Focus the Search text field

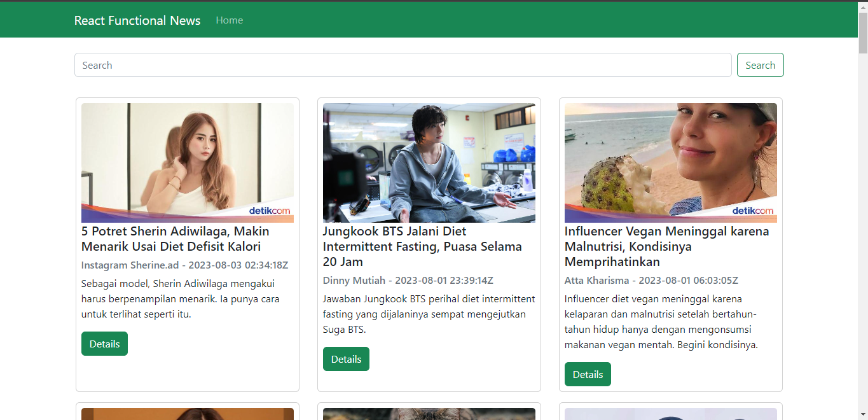click(x=403, y=65)
